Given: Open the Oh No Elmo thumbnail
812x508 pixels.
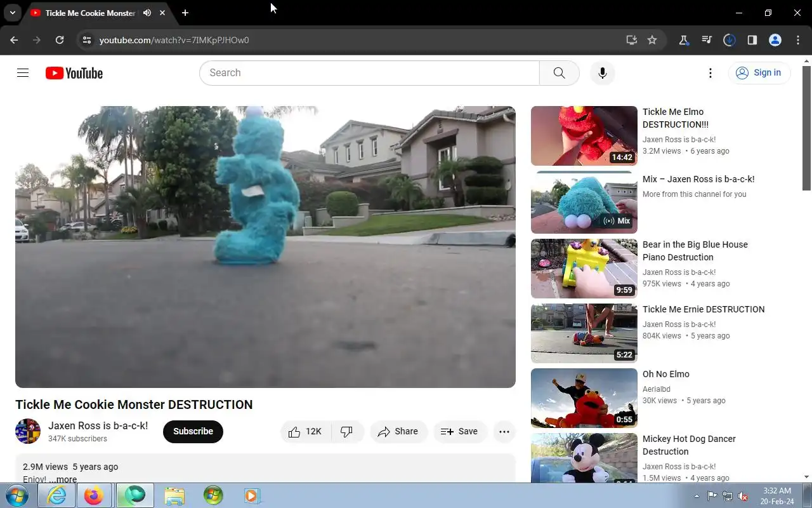Looking at the screenshot, I should (584, 398).
